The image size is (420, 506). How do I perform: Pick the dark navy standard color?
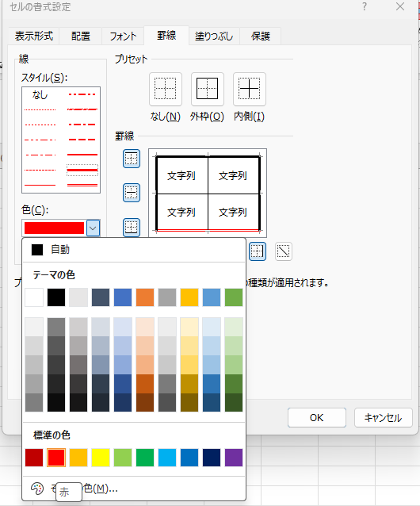[212, 458]
